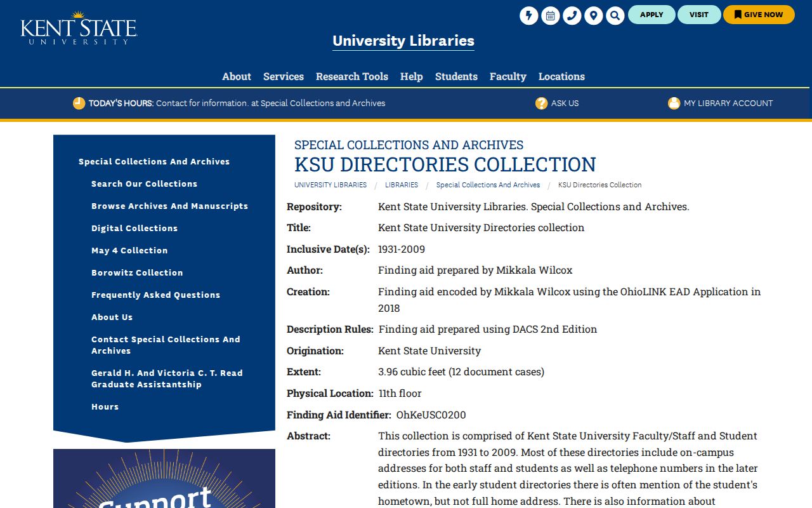Open the Faculty menu
This screenshot has height=508, width=812.
coord(508,76)
